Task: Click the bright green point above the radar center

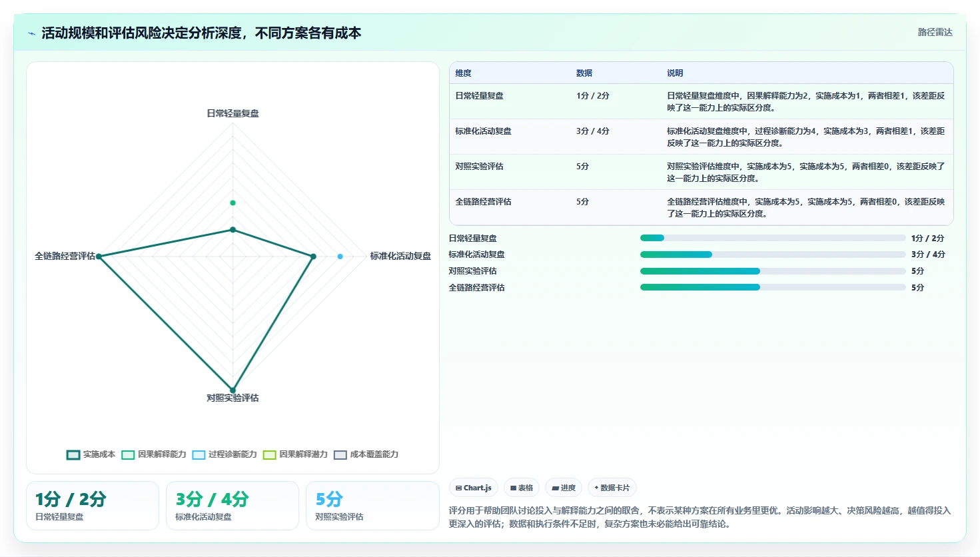Action: (233, 203)
